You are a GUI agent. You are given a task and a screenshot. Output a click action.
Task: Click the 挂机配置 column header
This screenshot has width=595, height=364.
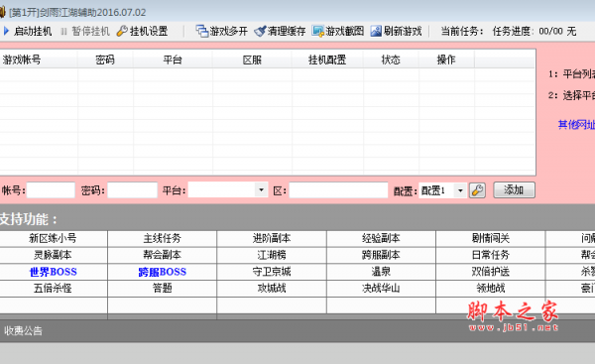[x=327, y=60]
